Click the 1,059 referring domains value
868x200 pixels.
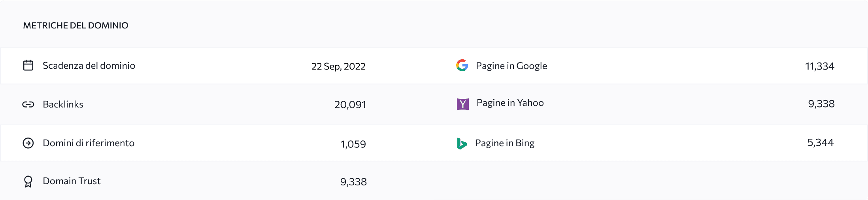tap(353, 144)
